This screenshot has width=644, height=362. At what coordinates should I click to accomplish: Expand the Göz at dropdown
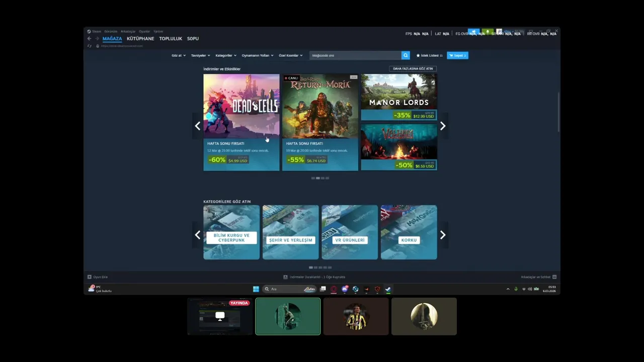179,55
